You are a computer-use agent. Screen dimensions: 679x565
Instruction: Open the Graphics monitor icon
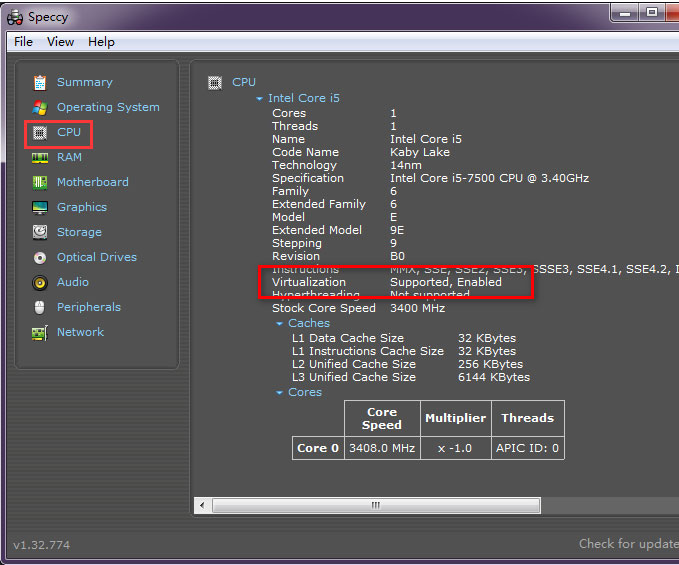coord(40,207)
